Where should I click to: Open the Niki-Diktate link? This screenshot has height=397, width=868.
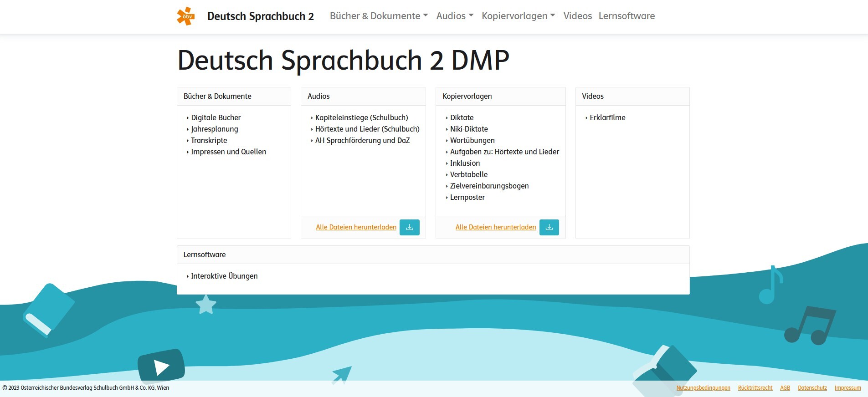pos(469,129)
